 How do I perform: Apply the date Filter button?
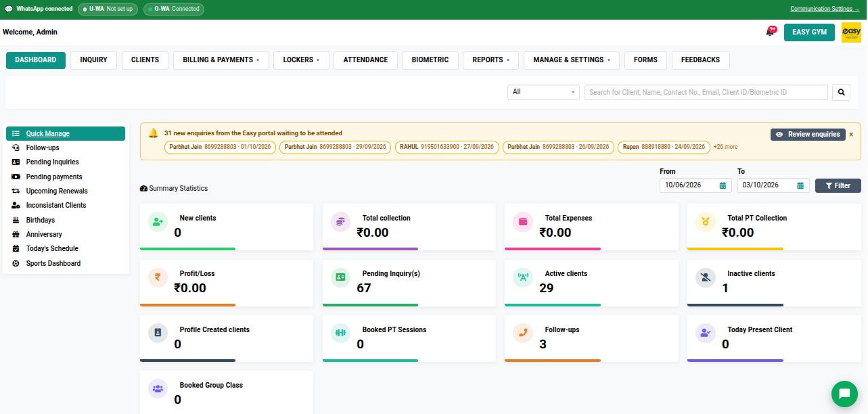point(838,185)
